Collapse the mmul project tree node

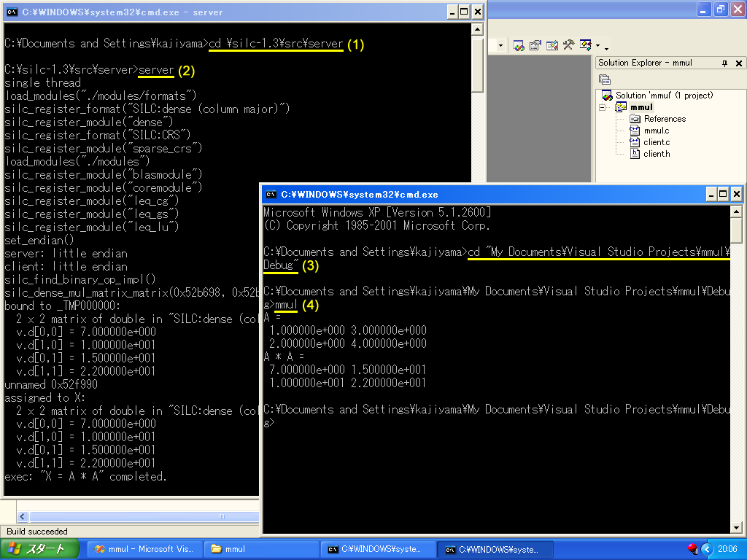602,108
